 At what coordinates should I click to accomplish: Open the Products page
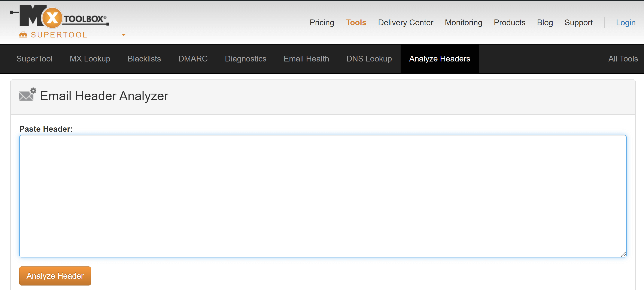click(509, 22)
